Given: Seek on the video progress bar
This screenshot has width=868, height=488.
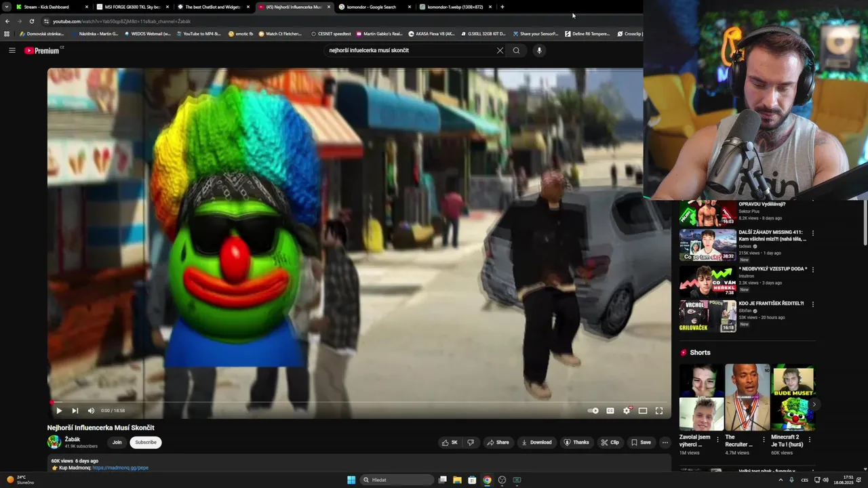Looking at the screenshot, I should click(x=359, y=402).
